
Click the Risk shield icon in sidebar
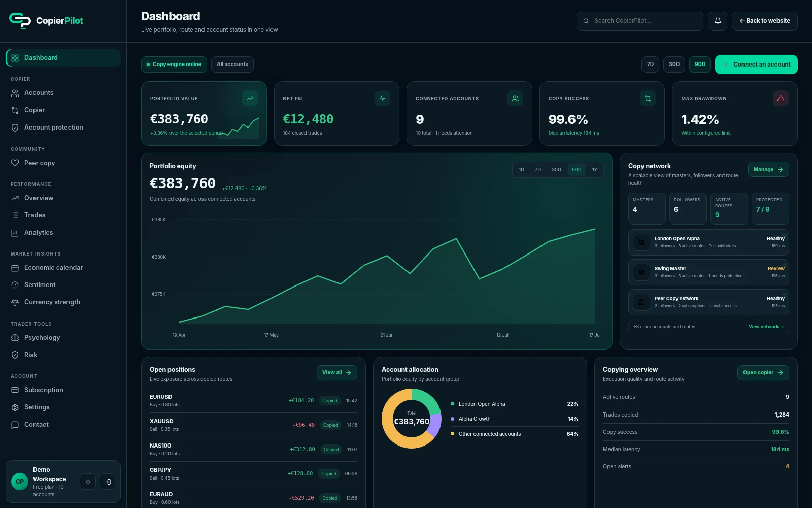pos(15,355)
